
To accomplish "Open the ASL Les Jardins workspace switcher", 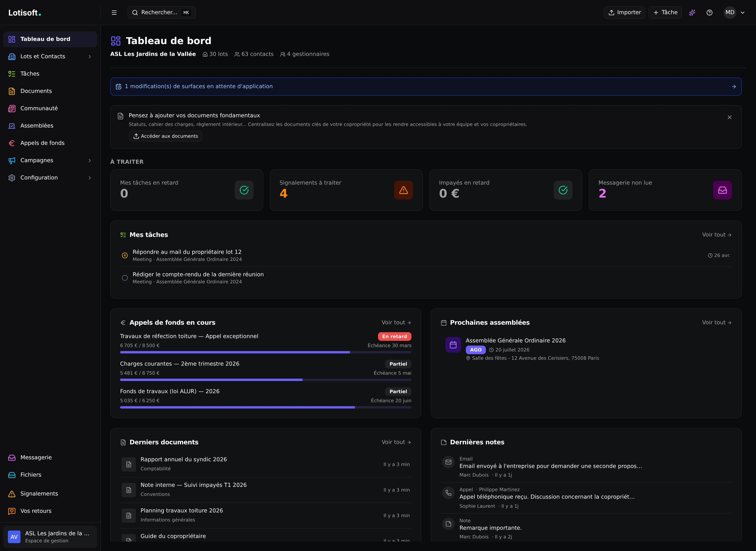I will [50, 537].
